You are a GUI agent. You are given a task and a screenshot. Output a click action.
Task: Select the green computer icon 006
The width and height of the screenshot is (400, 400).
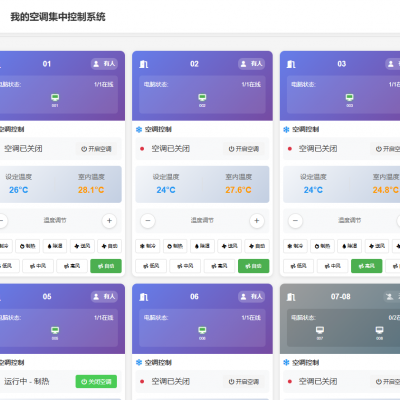point(202,330)
